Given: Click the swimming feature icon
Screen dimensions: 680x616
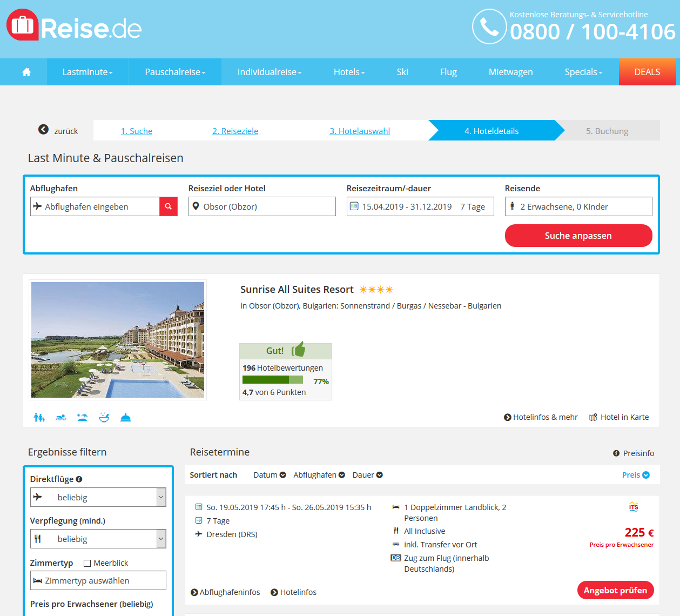Looking at the screenshot, I should point(60,417).
